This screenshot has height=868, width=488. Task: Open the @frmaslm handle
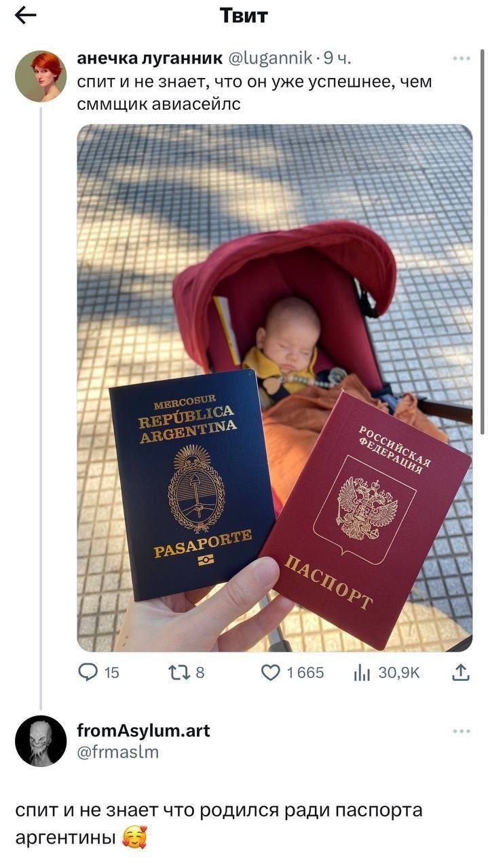[x=117, y=751]
